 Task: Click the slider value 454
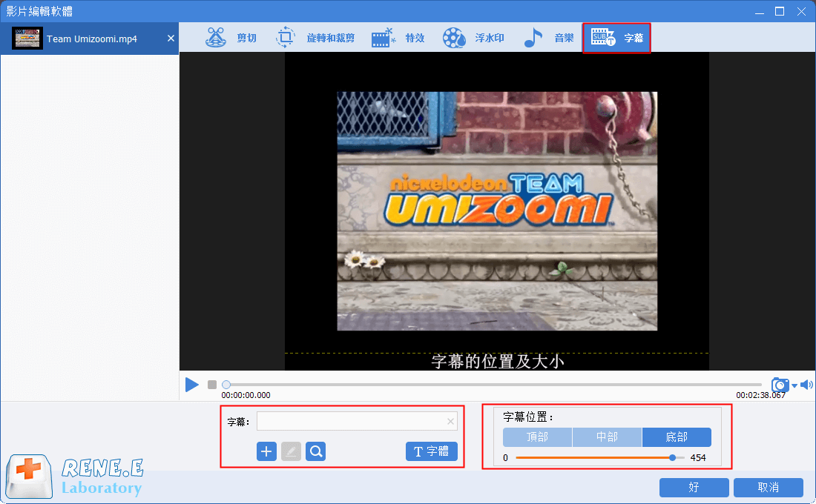click(698, 458)
